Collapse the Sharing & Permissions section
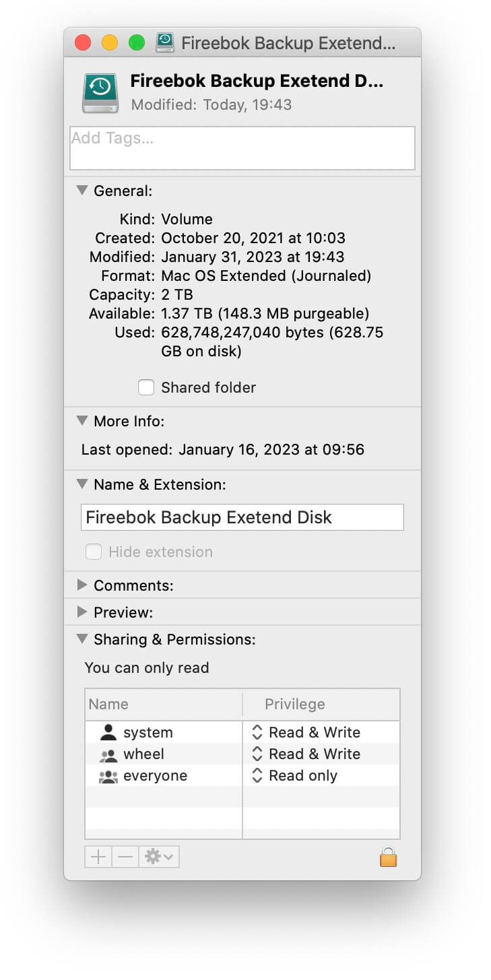491x980 pixels. point(82,639)
